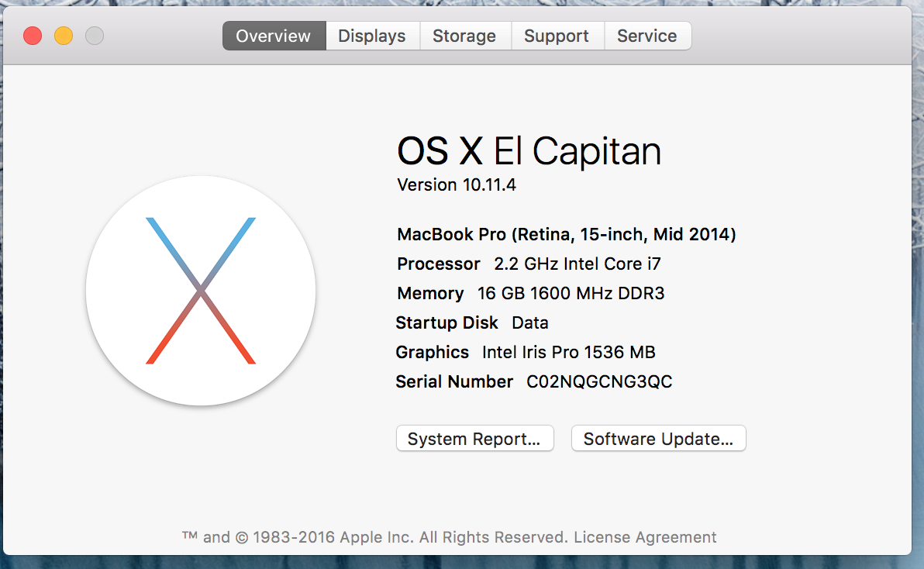Click the MacBook Pro model name line

[x=566, y=234]
